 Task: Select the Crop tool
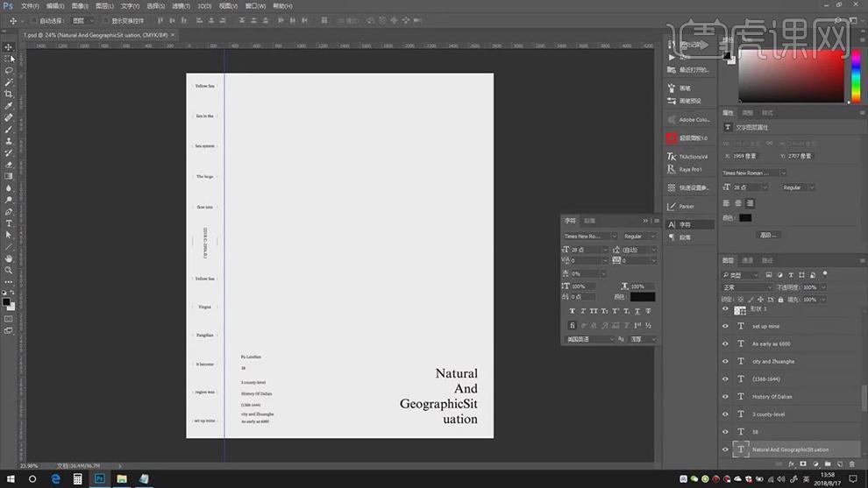click(x=8, y=94)
